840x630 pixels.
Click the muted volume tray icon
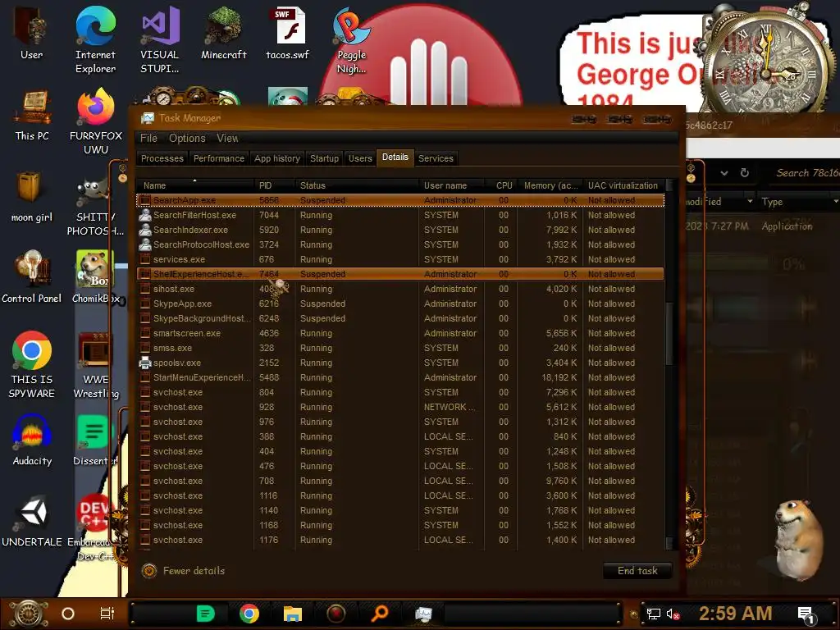(673, 614)
